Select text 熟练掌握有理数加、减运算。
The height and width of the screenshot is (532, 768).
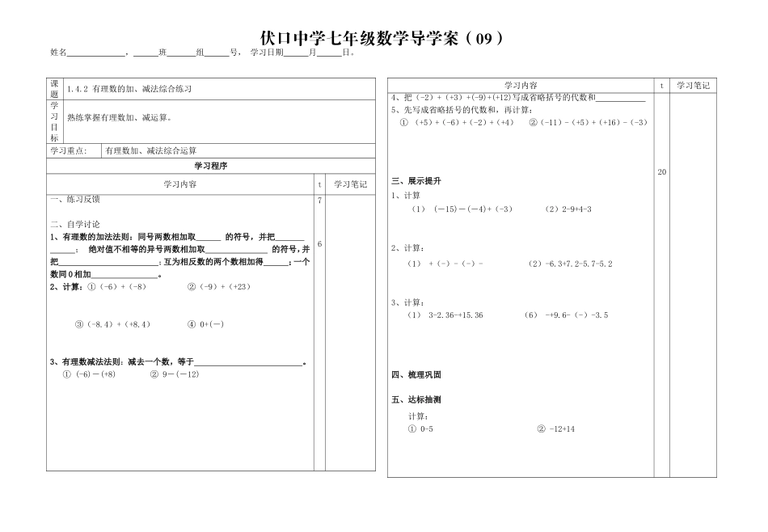[120, 117]
